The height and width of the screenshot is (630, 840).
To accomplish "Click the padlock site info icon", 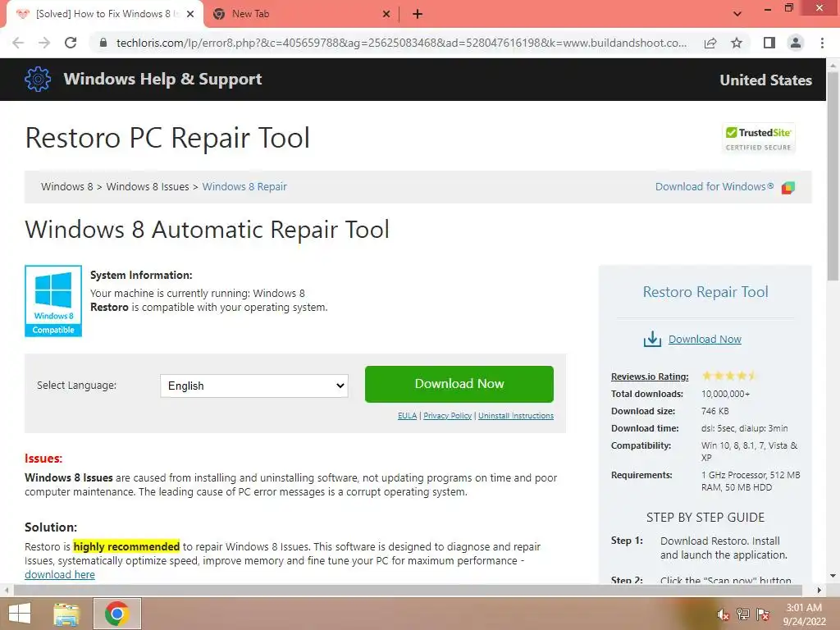I will (x=103, y=43).
